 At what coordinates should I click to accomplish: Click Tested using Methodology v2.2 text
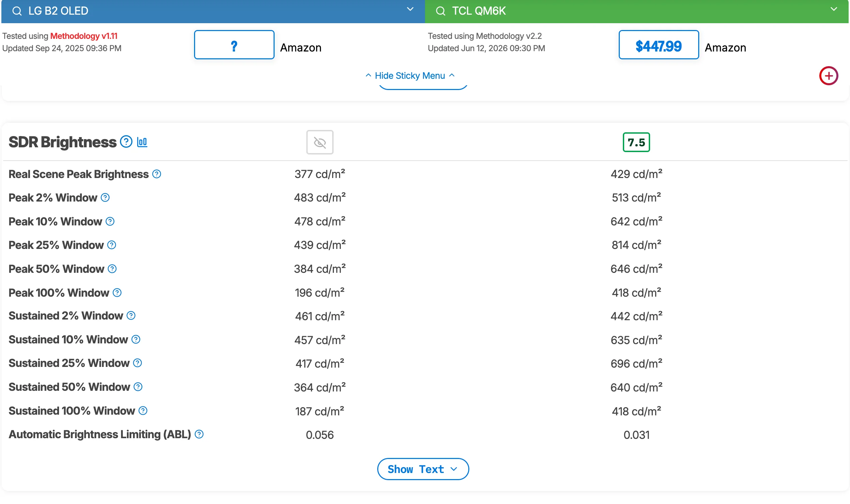[x=485, y=36]
